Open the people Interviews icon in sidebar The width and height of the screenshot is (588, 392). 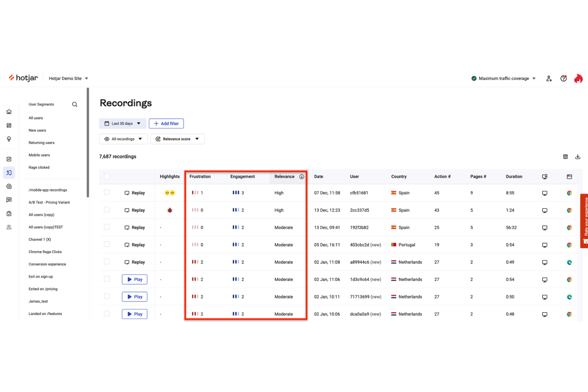(x=9, y=227)
